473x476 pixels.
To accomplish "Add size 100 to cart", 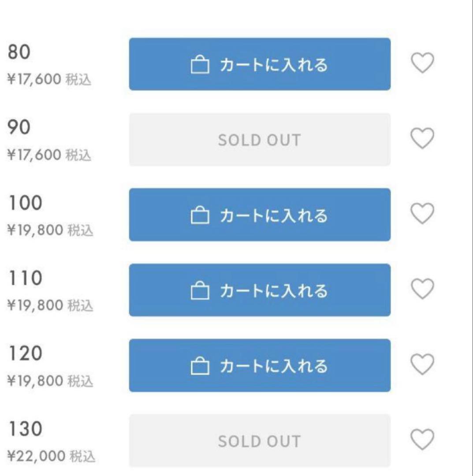I will [x=260, y=215].
